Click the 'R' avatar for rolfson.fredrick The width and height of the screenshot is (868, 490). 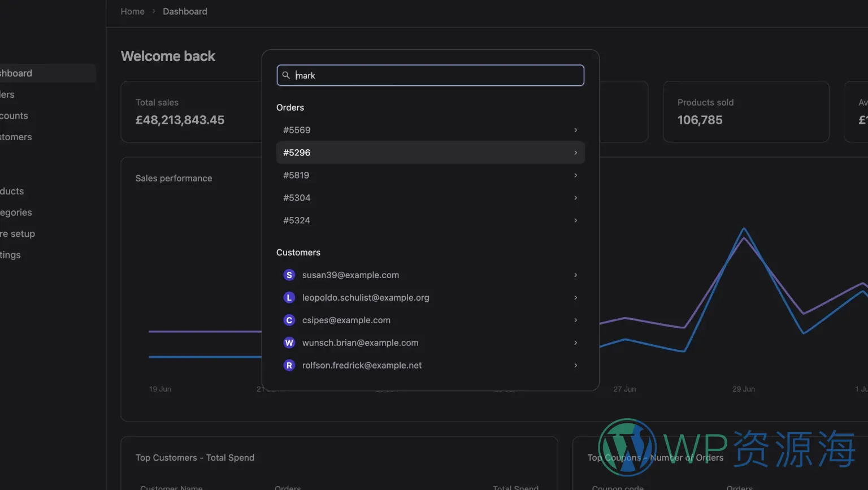[289, 366]
